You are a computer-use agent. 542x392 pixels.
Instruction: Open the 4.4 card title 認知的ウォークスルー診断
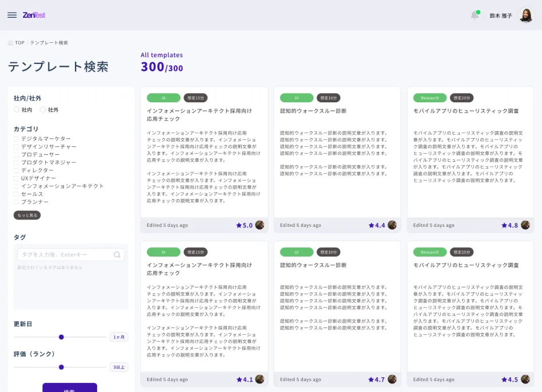pyautogui.click(x=313, y=111)
